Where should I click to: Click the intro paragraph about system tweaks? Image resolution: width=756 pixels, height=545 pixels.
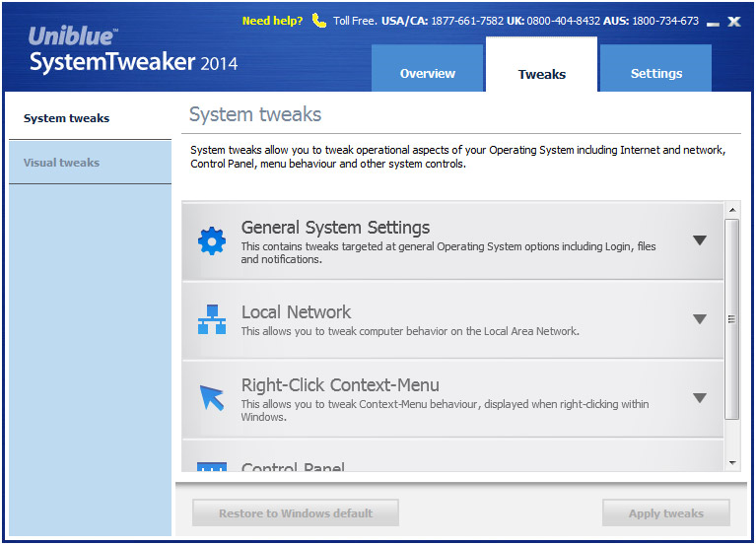tap(457, 157)
